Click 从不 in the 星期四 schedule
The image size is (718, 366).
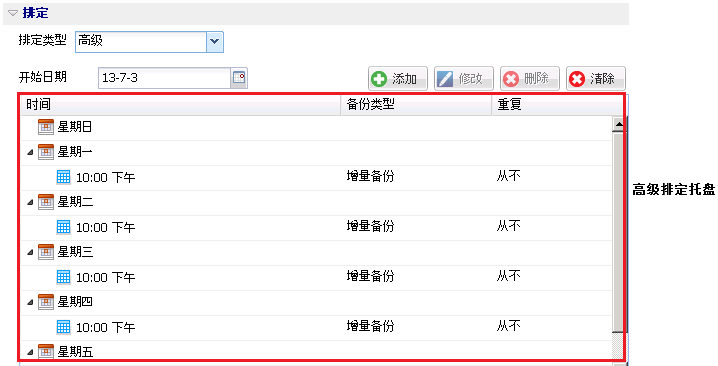[509, 327]
